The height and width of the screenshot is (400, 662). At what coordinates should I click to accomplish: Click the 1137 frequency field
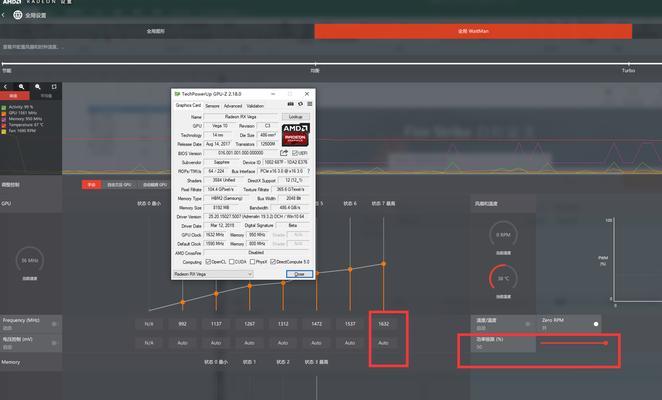(x=216, y=324)
